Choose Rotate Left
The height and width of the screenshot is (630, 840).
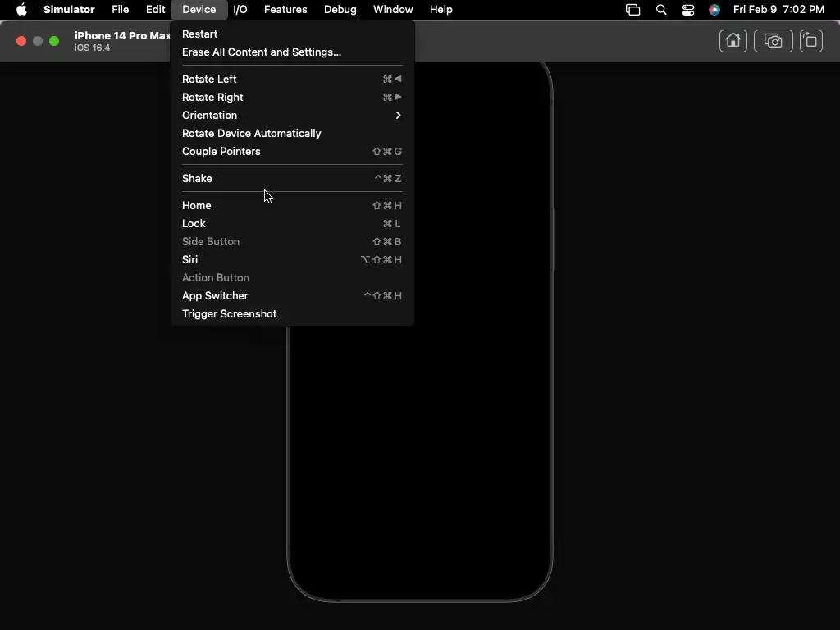pyautogui.click(x=292, y=79)
